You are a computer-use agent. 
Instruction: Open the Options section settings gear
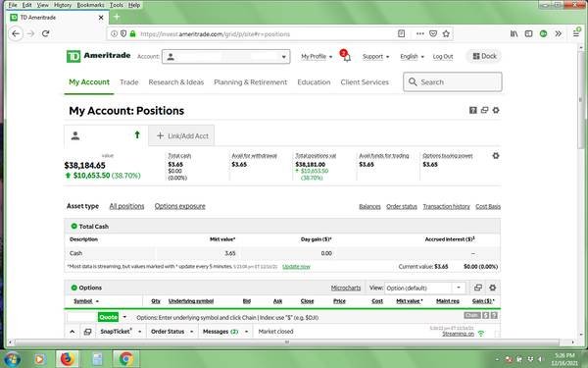(x=492, y=288)
